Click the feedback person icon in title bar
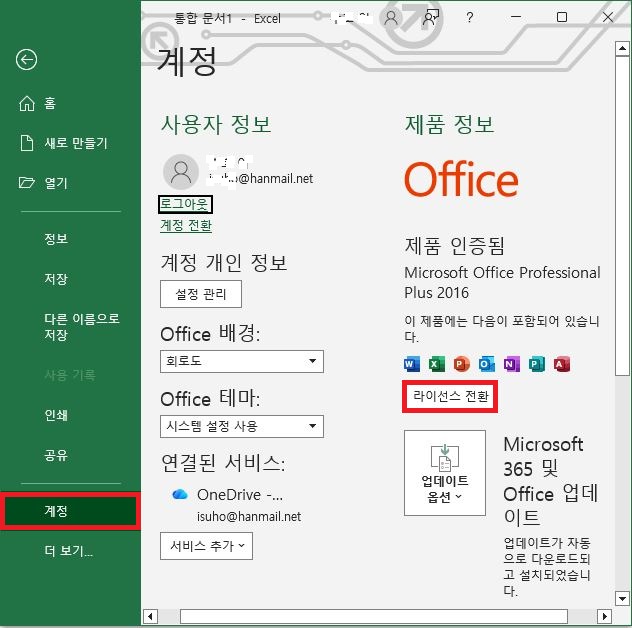 [431, 18]
